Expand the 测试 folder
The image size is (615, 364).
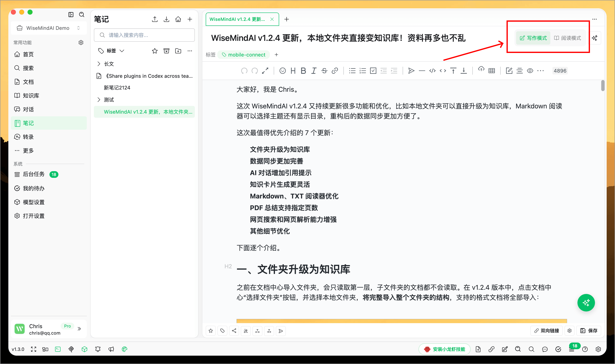99,100
